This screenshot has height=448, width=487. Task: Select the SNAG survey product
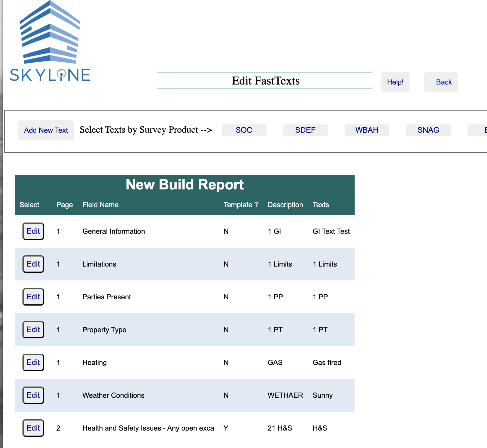click(428, 130)
